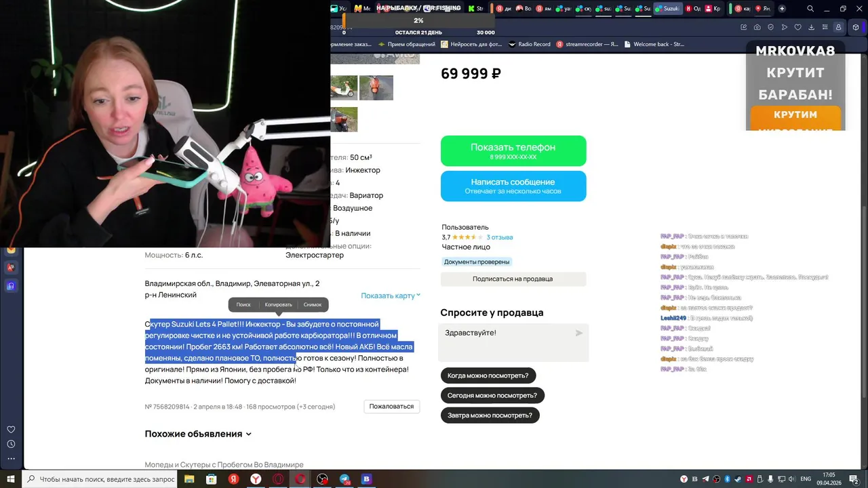Screen dimensions: 868x488
Task: Select the Сегодня можно посмотреть? quick question
Action: pos(492,395)
